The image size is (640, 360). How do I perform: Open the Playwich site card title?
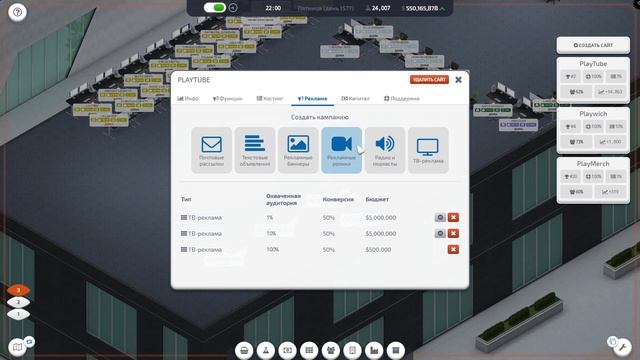(593, 114)
